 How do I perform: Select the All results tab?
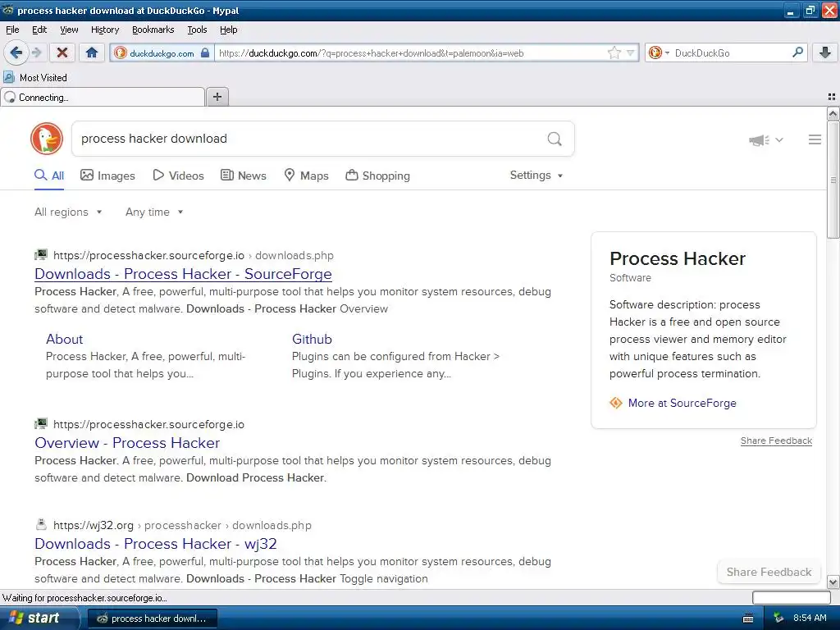pyautogui.click(x=49, y=176)
